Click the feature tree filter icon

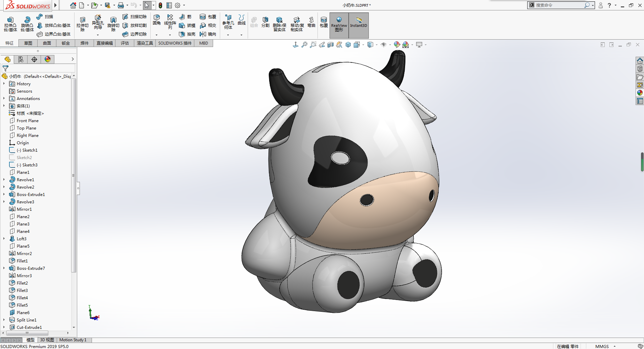coord(5,68)
